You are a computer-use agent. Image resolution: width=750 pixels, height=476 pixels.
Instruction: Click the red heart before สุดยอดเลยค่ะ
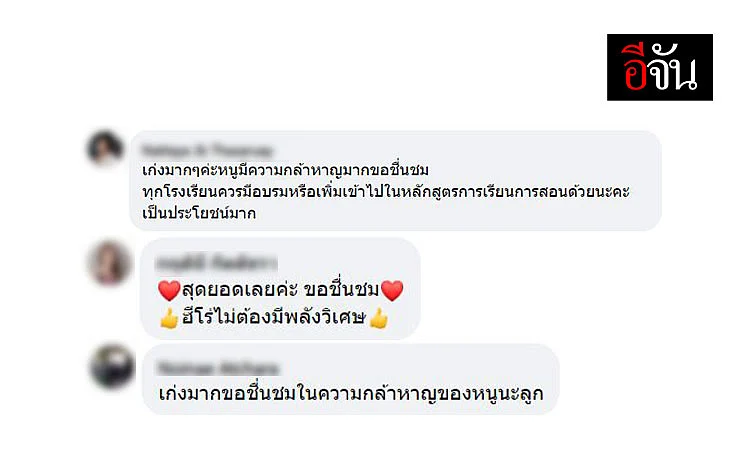(169, 290)
